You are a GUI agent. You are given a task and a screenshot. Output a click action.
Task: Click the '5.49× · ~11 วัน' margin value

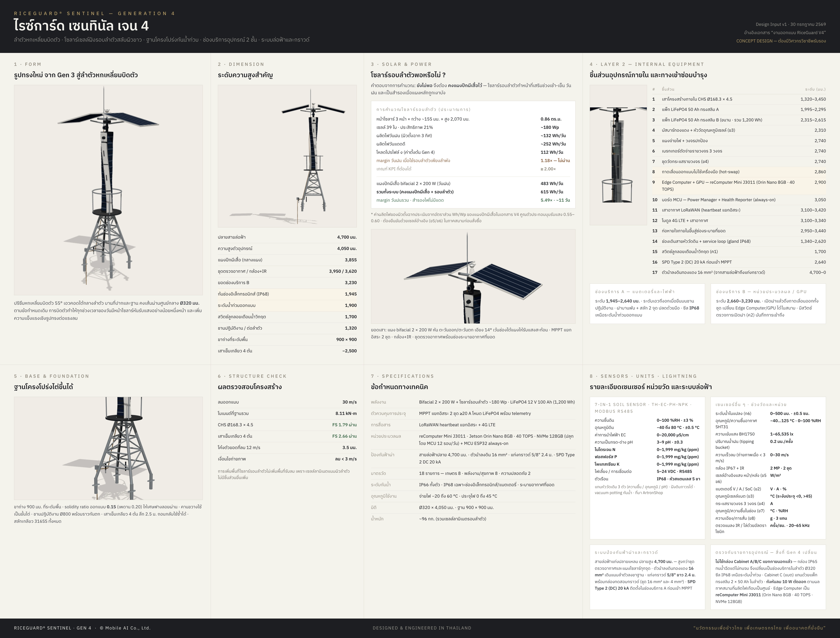click(555, 201)
